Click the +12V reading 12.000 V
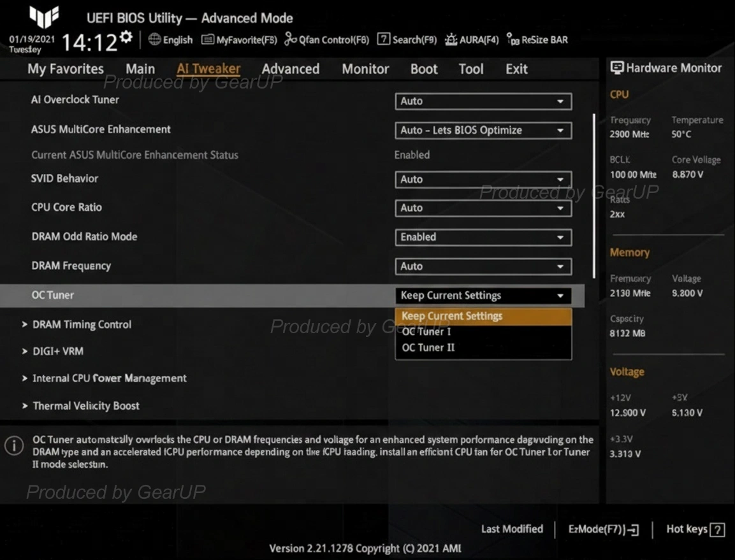Viewport: 735px width, 560px height. pyautogui.click(x=628, y=413)
